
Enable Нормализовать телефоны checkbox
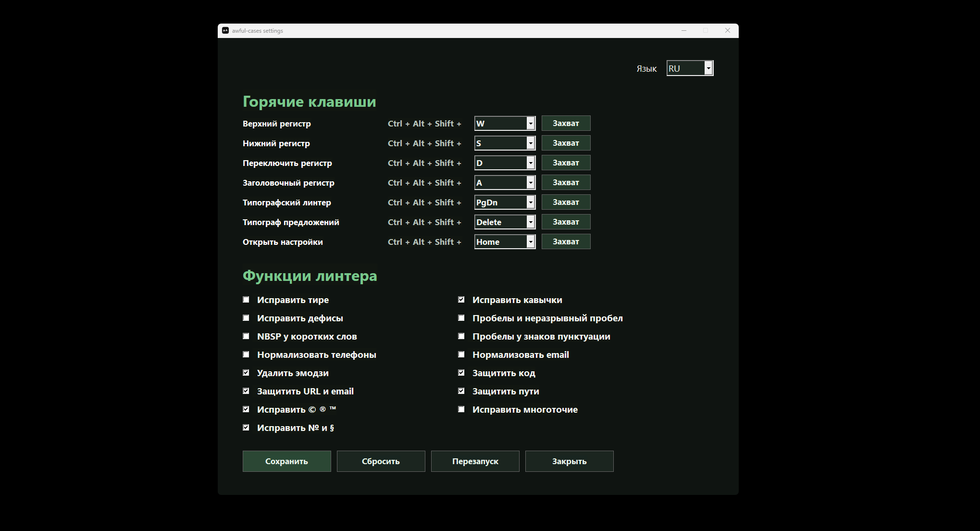(x=246, y=354)
